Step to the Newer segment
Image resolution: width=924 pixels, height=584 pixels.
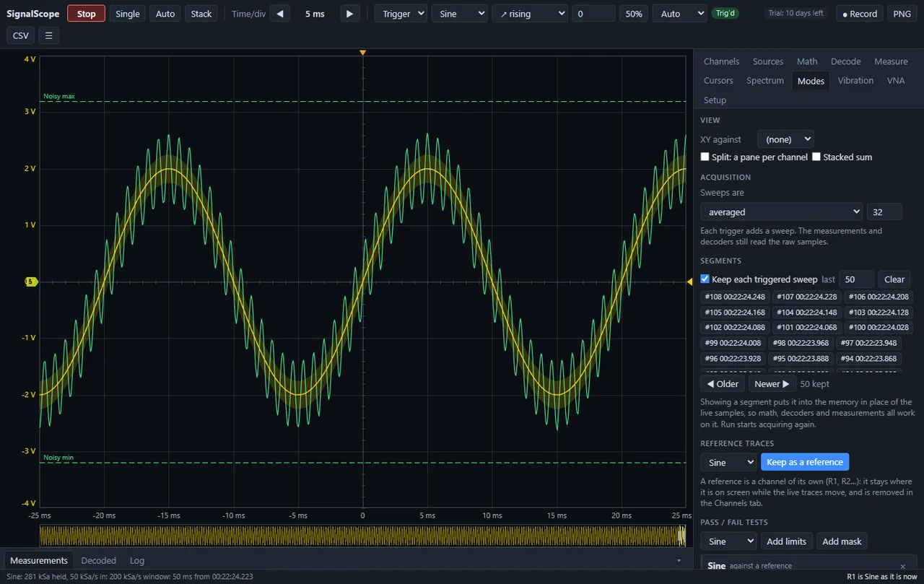click(x=772, y=384)
